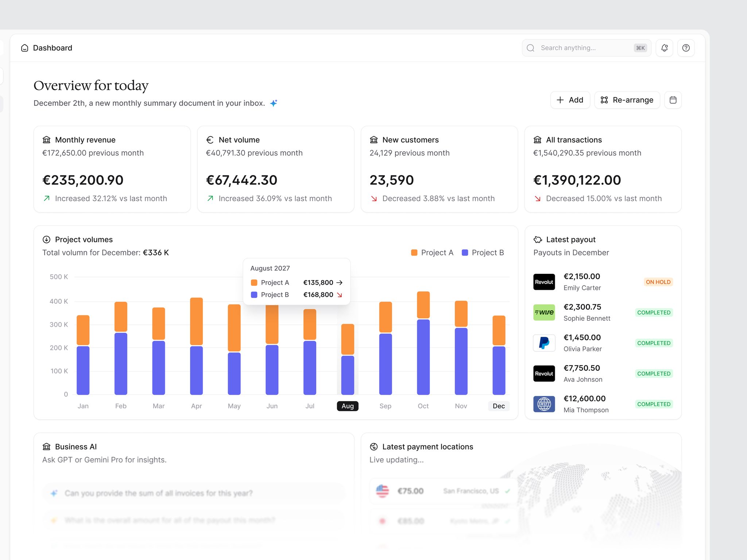Click the Latest payout piggy bank icon
747x560 pixels.
tap(538, 240)
